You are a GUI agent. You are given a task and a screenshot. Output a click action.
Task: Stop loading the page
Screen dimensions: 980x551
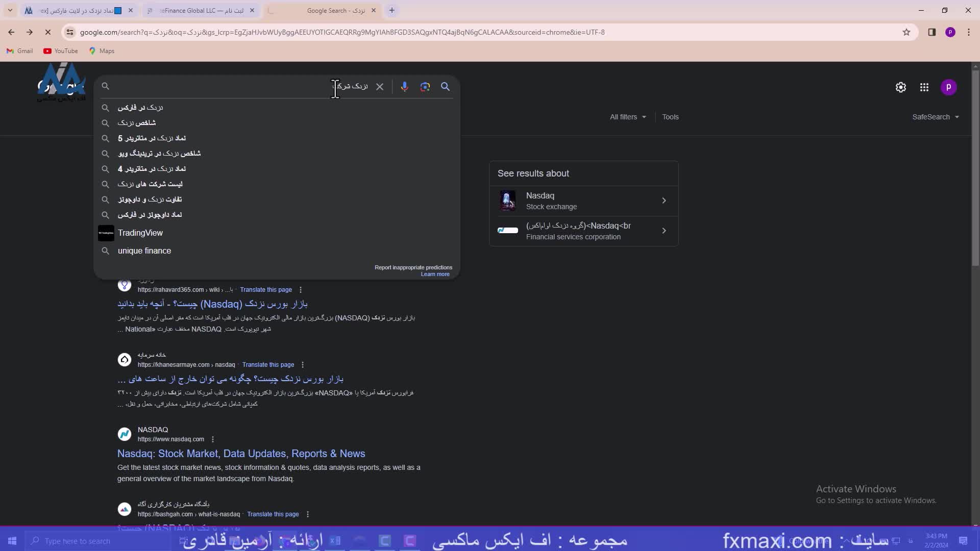click(48, 32)
